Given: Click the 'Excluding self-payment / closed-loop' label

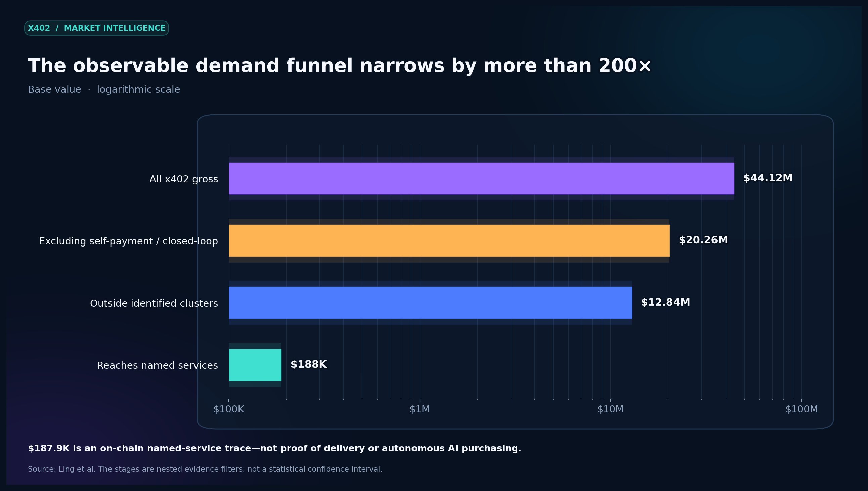Looking at the screenshot, I should click(128, 241).
